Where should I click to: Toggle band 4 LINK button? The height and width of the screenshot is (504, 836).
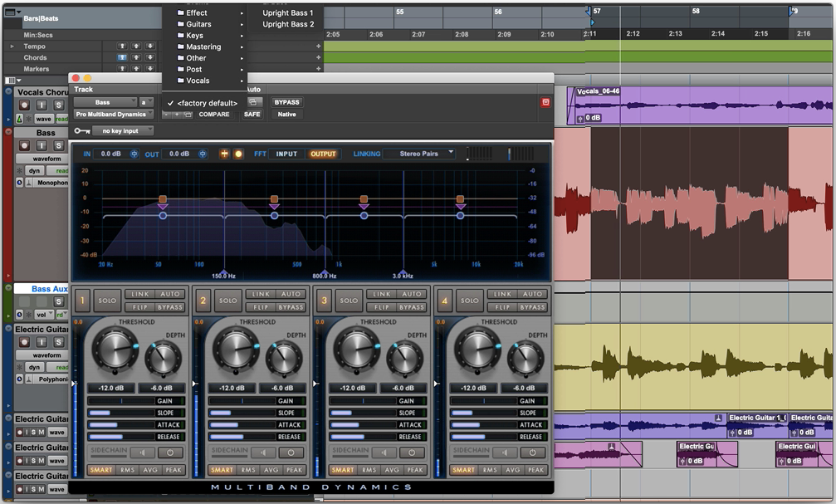tap(503, 294)
